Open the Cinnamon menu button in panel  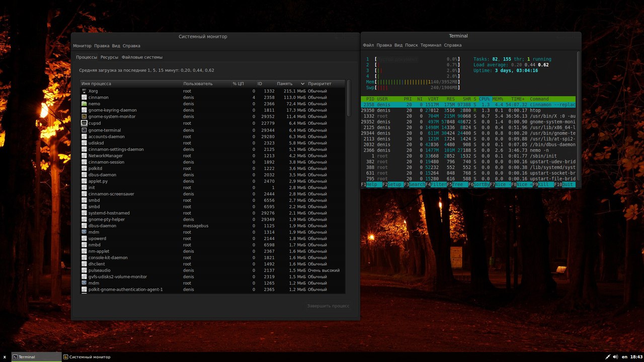5,357
